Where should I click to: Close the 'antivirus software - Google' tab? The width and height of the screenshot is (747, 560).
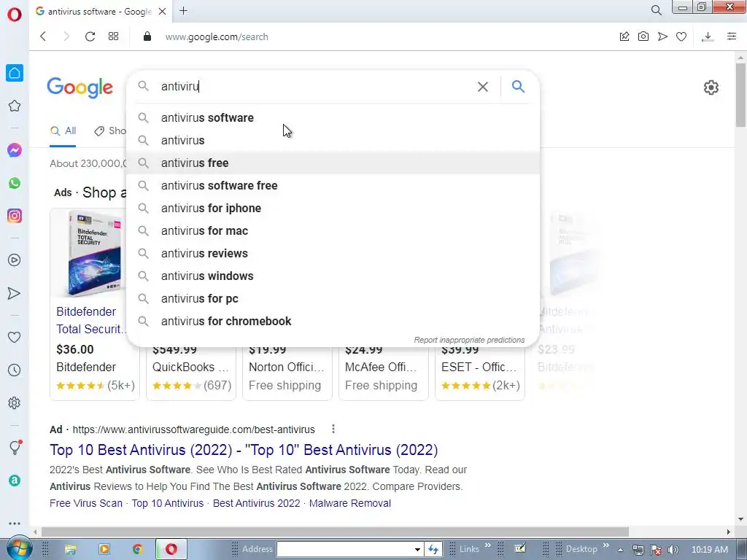(163, 11)
